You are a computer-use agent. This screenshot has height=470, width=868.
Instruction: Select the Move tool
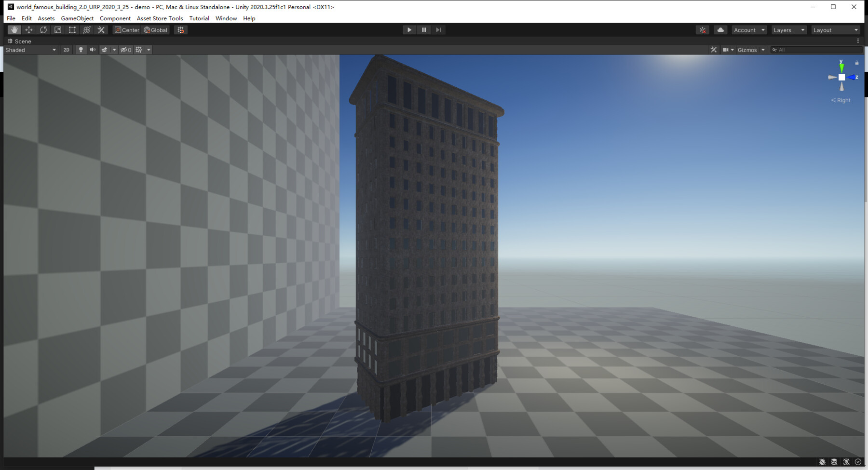(28, 29)
